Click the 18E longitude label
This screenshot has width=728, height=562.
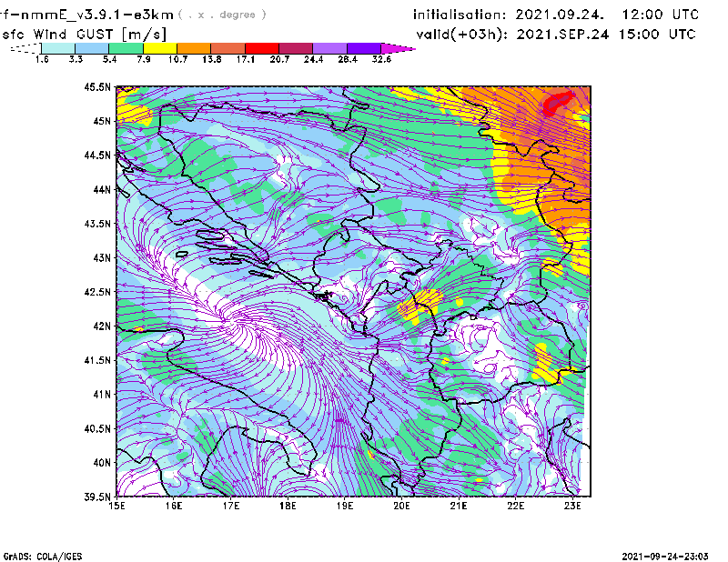(288, 506)
